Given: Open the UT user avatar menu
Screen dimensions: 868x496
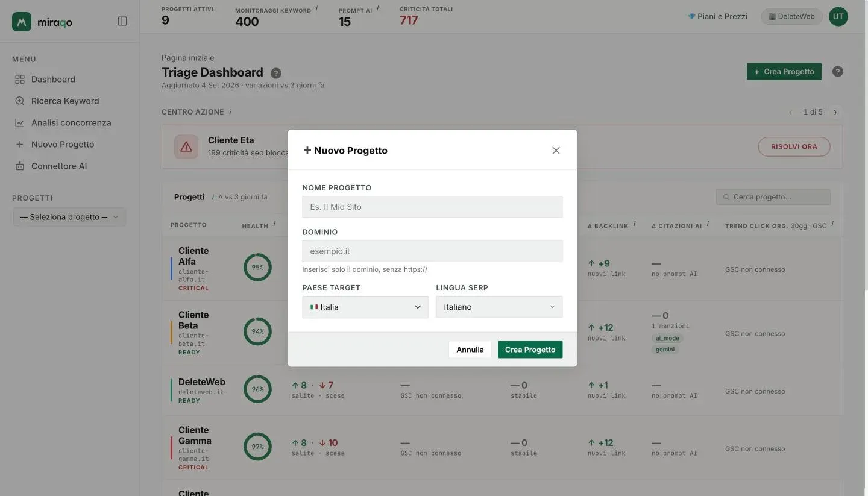Looking at the screenshot, I should click(838, 16).
